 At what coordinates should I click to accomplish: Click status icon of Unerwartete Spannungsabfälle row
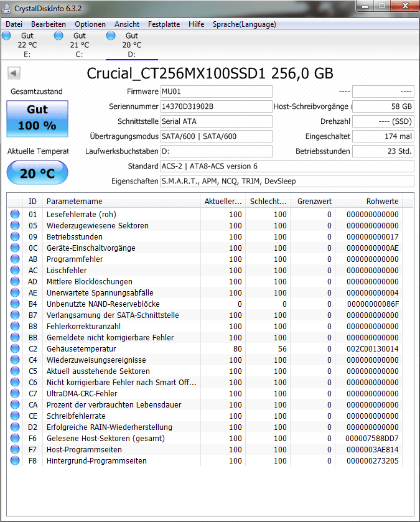click(x=15, y=292)
